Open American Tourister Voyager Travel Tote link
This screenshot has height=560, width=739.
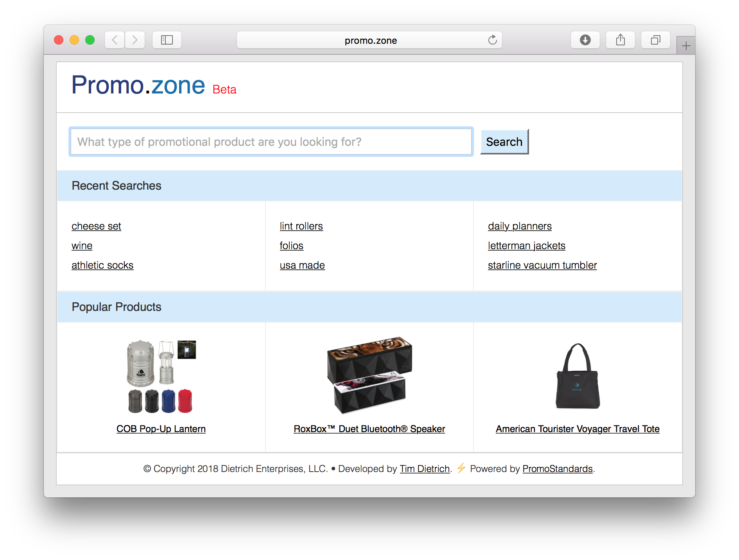point(578,429)
